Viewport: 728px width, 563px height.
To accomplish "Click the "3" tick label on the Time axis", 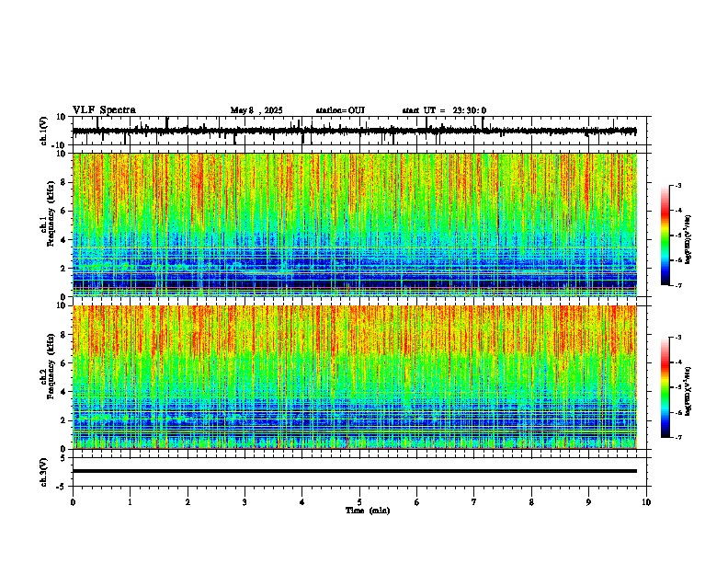I will pos(245,502).
